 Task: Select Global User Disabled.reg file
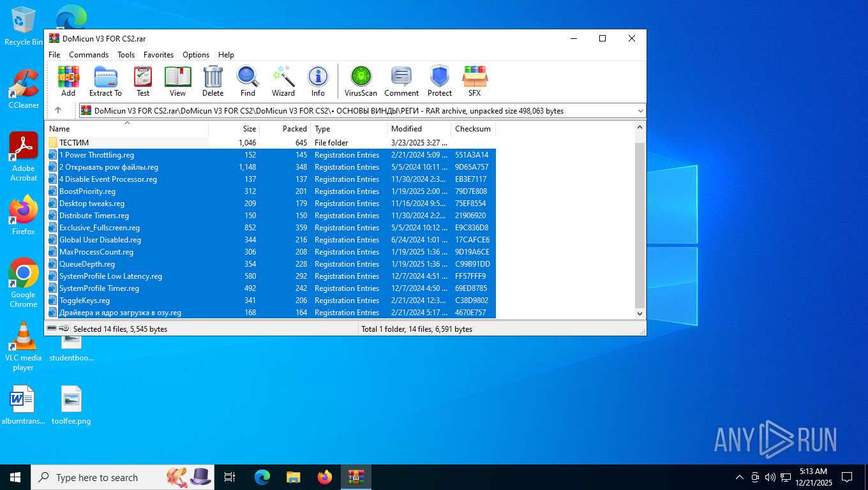click(x=100, y=239)
